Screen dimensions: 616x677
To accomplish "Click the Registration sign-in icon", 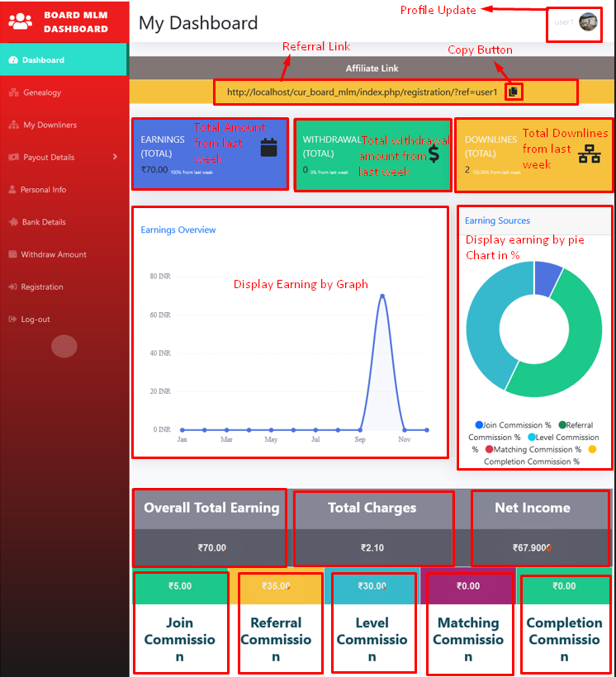I will (12, 286).
